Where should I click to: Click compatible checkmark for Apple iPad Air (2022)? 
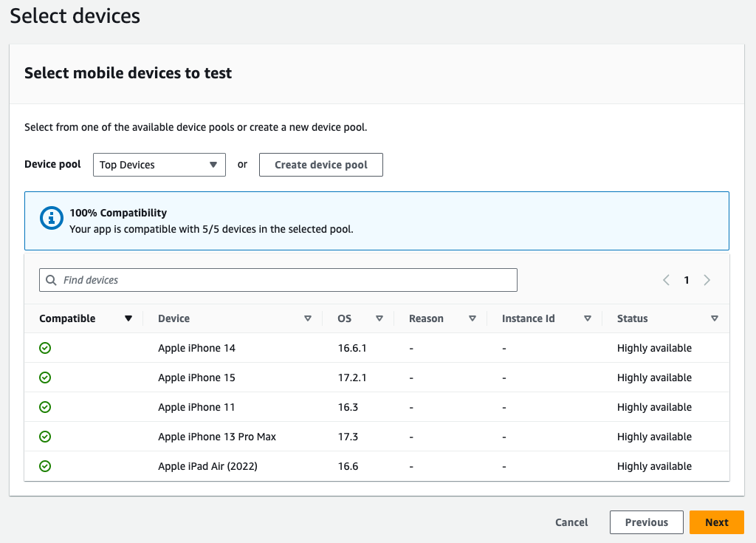[x=45, y=466]
